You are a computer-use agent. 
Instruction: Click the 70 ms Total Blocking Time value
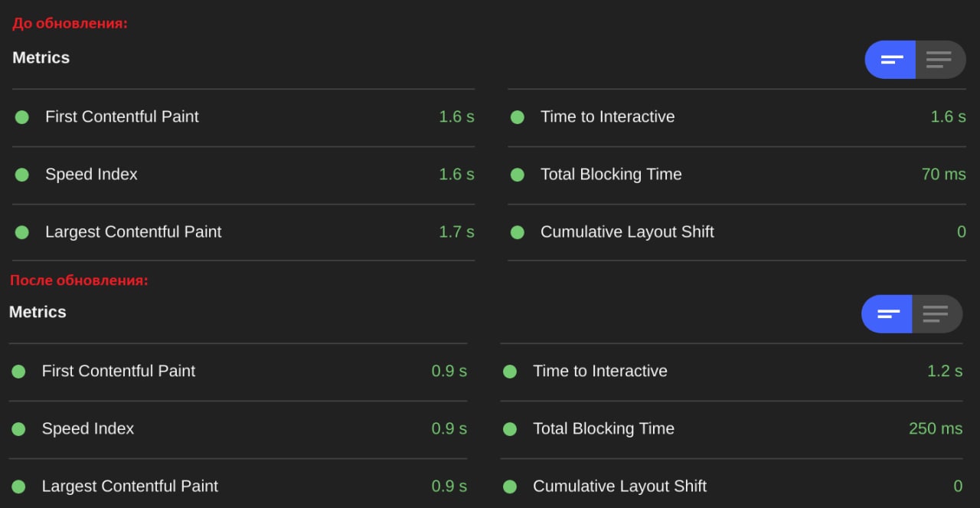point(943,175)
